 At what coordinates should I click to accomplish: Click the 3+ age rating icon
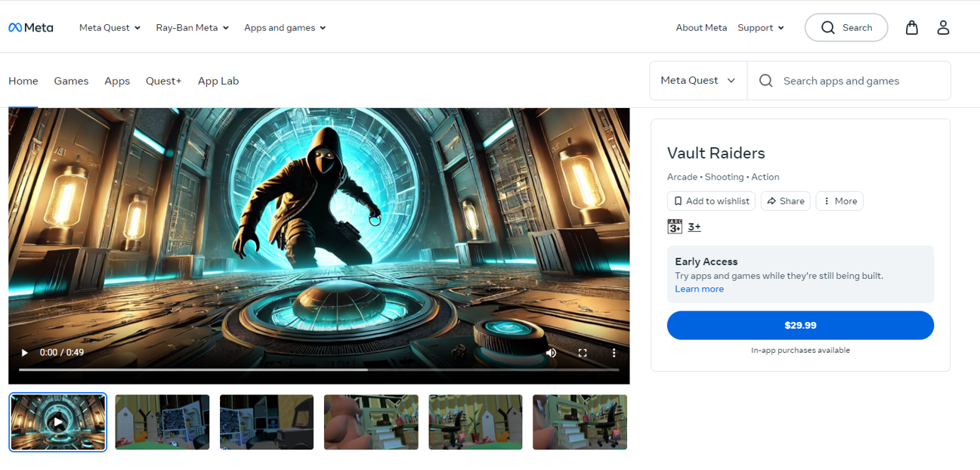(675, 227)
